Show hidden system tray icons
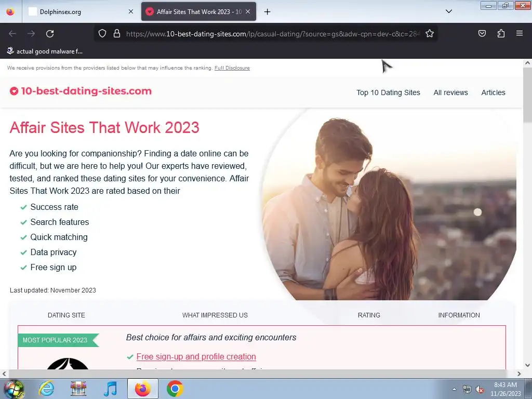The height and width of the screenshot is (399, 532). click(x=454, y=389)
